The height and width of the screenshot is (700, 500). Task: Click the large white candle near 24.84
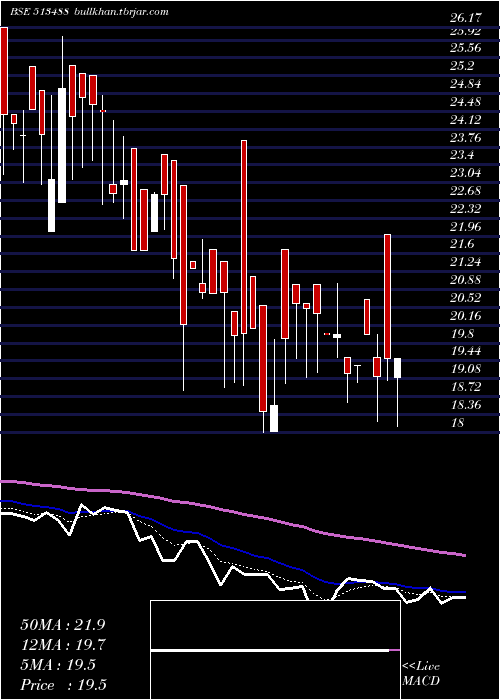click(x=62, y=146)
